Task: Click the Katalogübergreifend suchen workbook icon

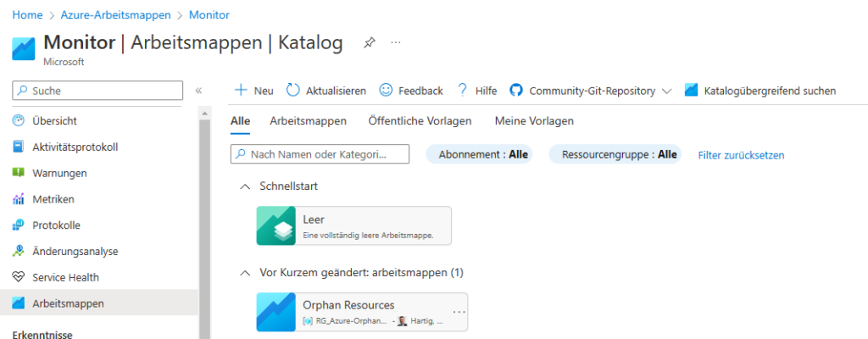Action: click(691, 91)
